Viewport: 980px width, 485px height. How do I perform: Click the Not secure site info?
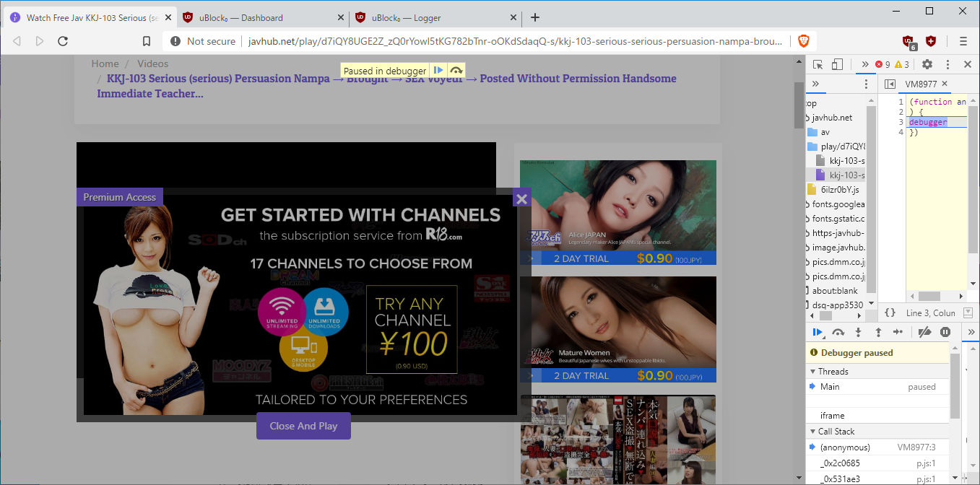tap(204, 41)
